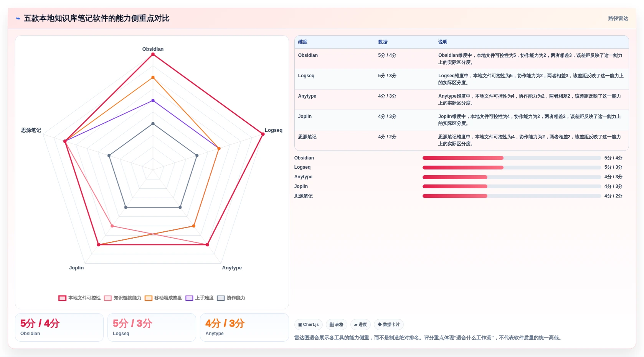
Task: Click the 说明 column header
Action: (x=443, y=42)
